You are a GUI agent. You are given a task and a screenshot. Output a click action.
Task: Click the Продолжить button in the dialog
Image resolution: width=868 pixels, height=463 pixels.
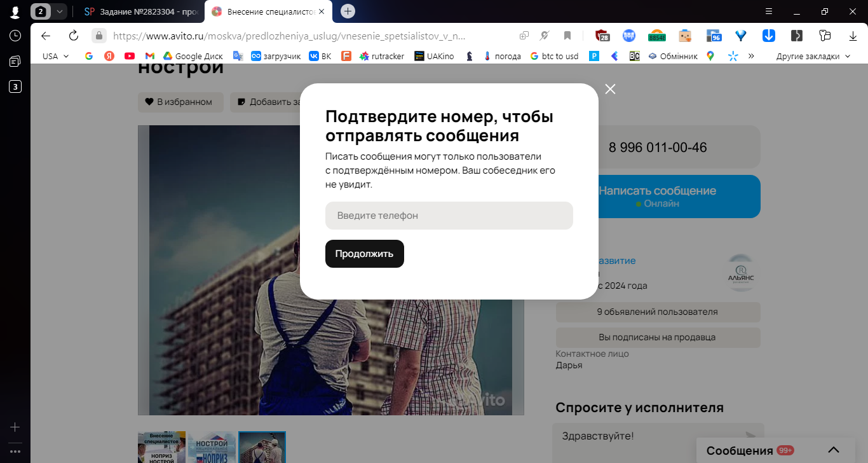[365, 254]
